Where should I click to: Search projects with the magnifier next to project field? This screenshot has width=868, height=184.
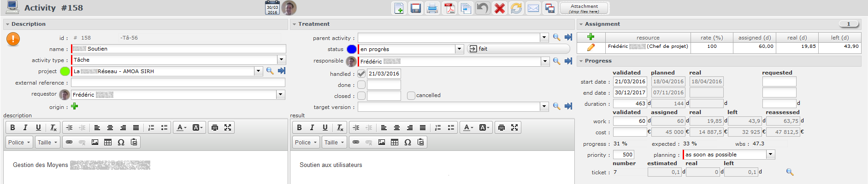(x=270, y=71)
